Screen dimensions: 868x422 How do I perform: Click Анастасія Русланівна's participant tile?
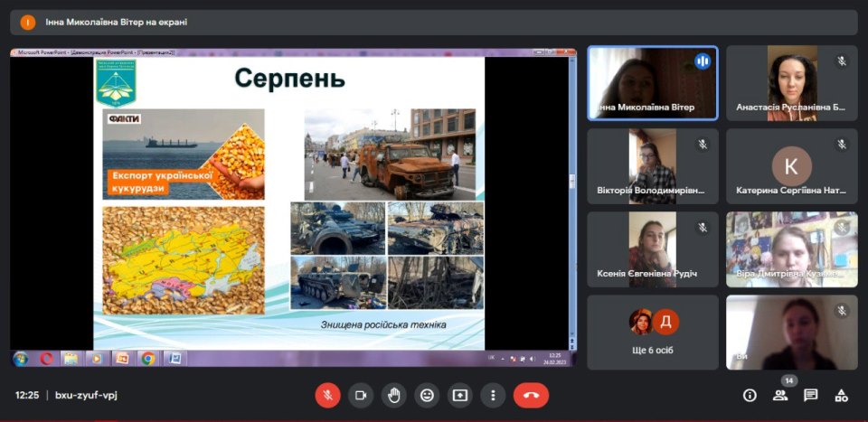pos(792,83)
